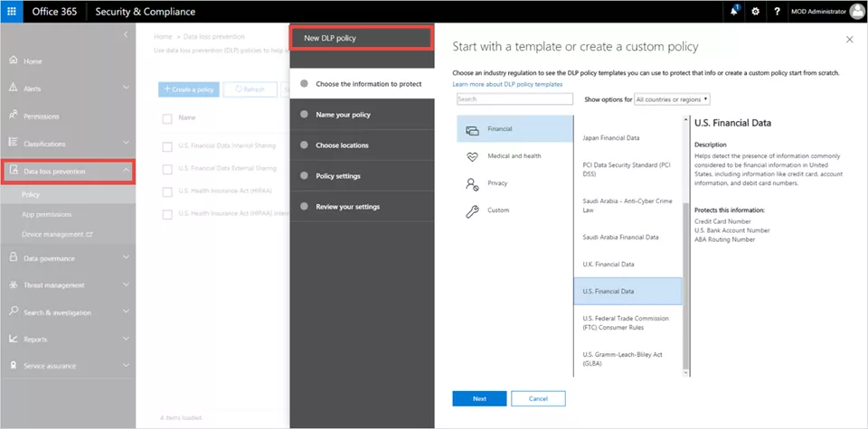Image resolution: width=868 pixels, height=429 pixels.
Task: Click the Refresh button
Action: 250,89
